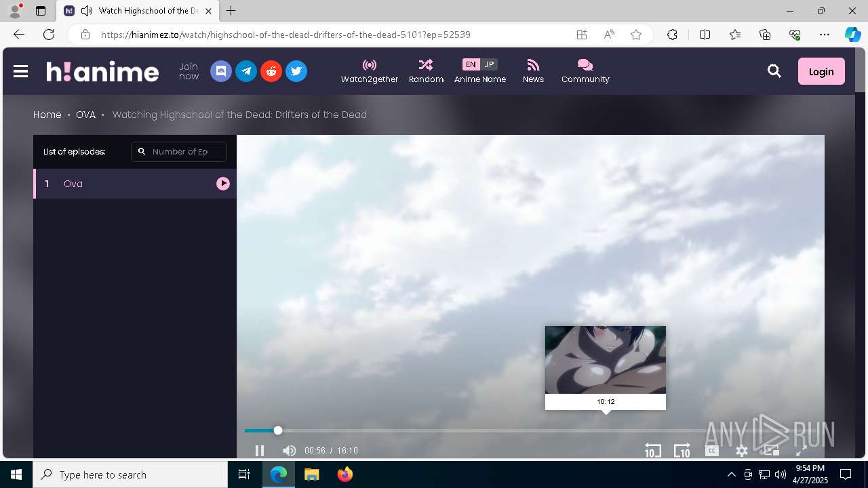
Task: Enable picture-in-picture mode
Action: click(x=771, y=451)
